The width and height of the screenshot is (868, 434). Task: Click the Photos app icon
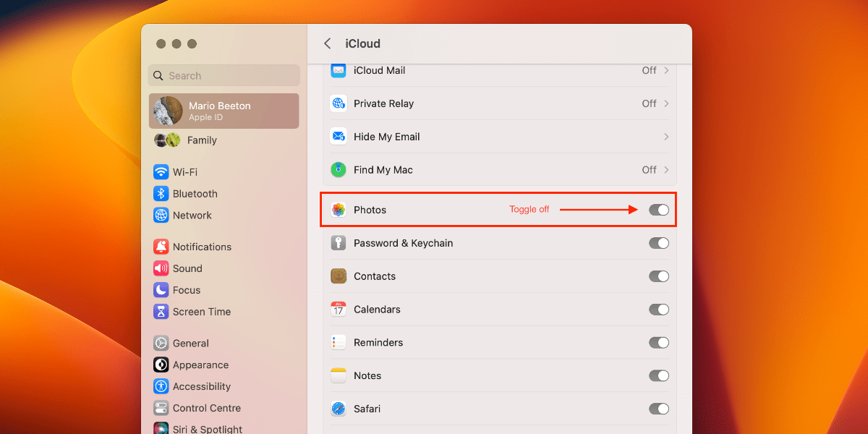pyautogui.click(x=338, y=209)
